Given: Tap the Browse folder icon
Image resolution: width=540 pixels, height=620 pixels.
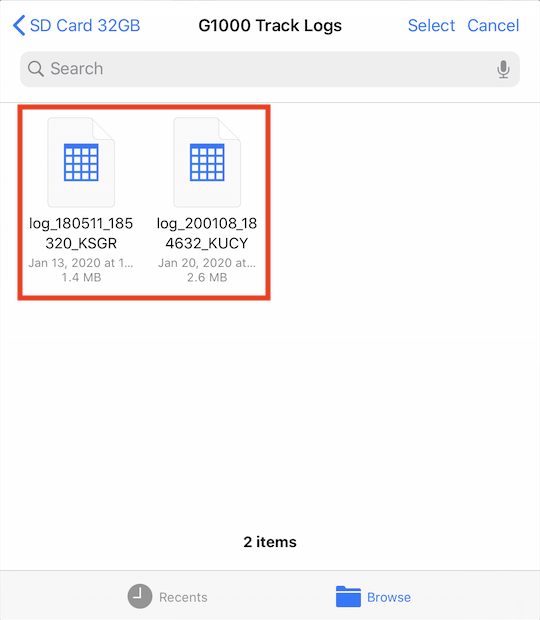Looking at the screenshot, I should click(x=348, y=596).
